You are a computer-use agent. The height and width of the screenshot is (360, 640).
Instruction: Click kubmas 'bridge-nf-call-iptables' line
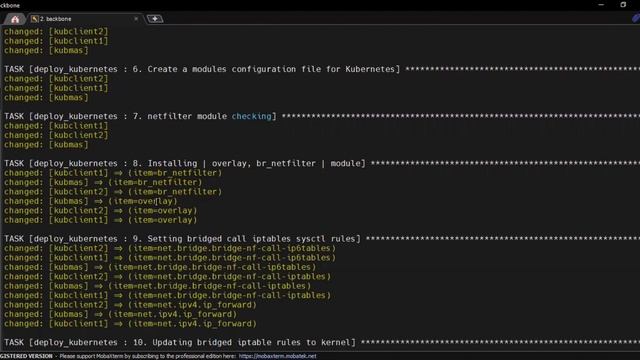point(158,286)
